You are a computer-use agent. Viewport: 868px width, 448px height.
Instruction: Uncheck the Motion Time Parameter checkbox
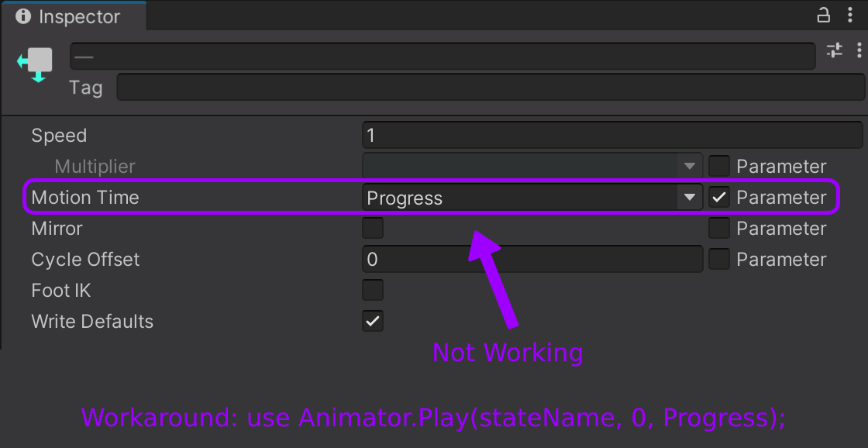719,198
